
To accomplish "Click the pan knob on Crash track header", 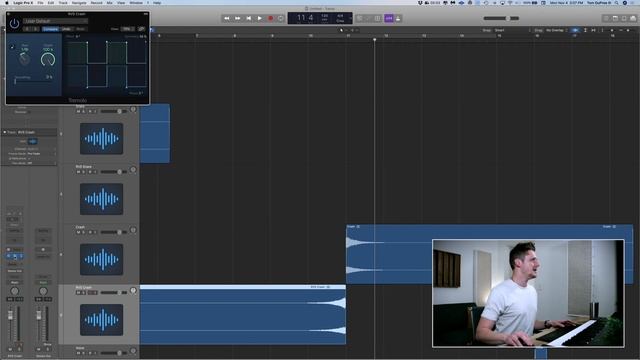I will tap(133, 231).
